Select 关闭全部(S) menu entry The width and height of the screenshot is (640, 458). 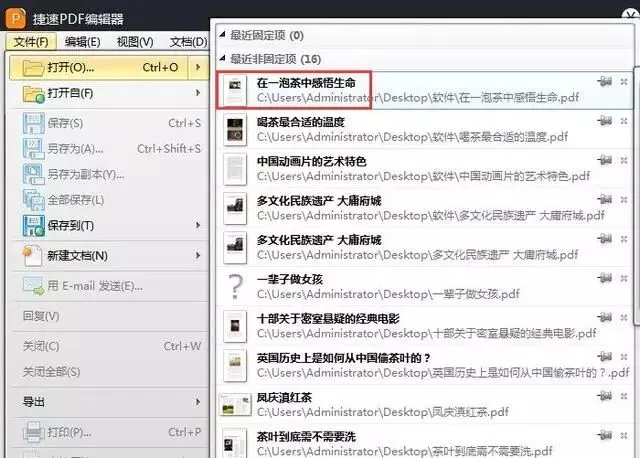(109, 372)
